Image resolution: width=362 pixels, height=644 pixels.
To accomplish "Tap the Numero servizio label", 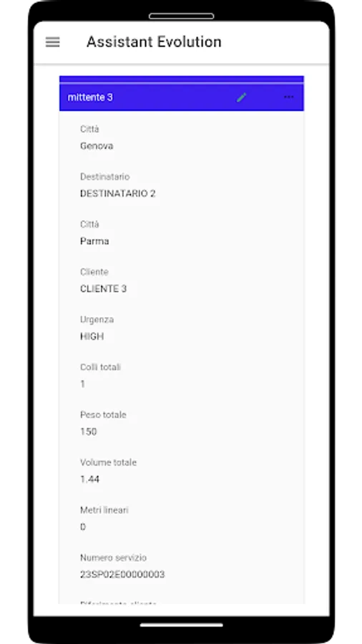I will tap(113, 557).
